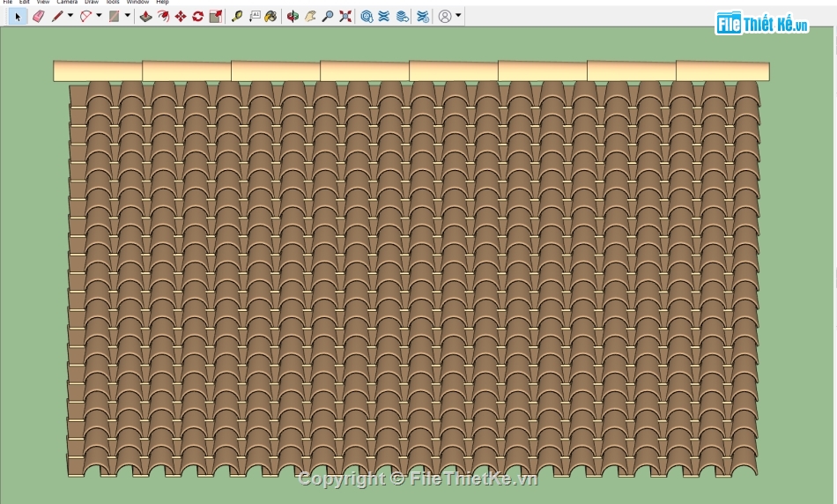The width and height of the screenshot is (837, 504).
Task: Click the Send to LayOut icon
Action: (403, 17)
